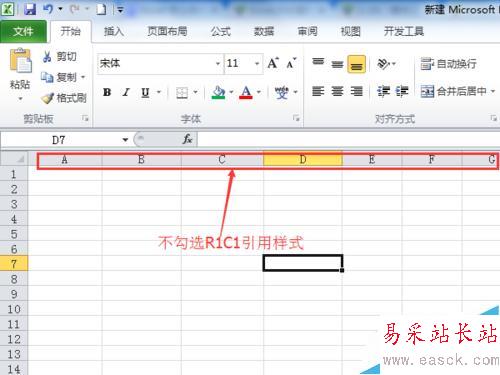
Task: Apply the red font color A
Action: 246,92
